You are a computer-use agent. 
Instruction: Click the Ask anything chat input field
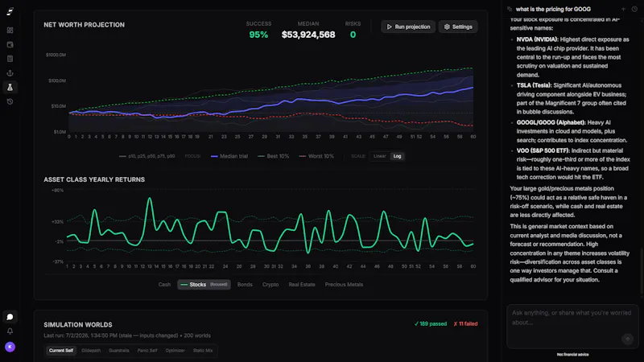click(572, 326)
